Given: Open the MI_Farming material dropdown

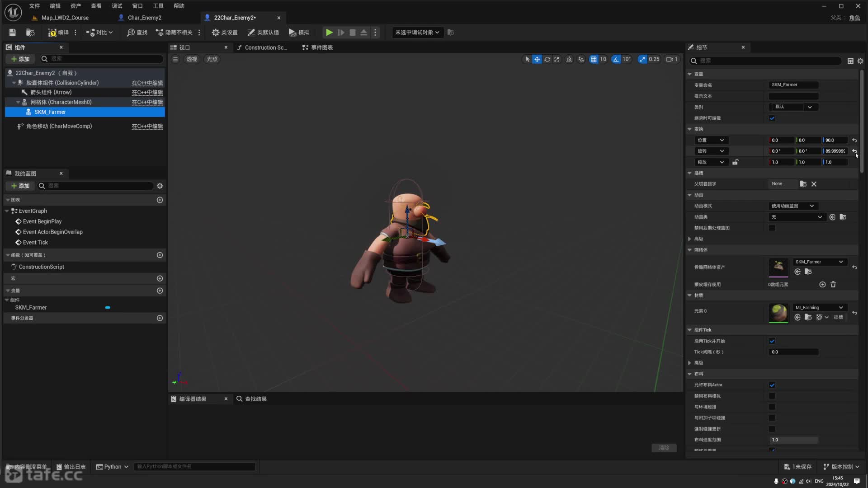Looking at the screenshot, I should coord(820,307).
